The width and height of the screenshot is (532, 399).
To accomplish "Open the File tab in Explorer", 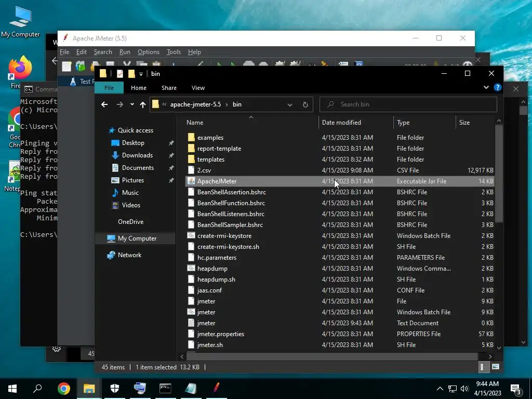I will 109,88.
